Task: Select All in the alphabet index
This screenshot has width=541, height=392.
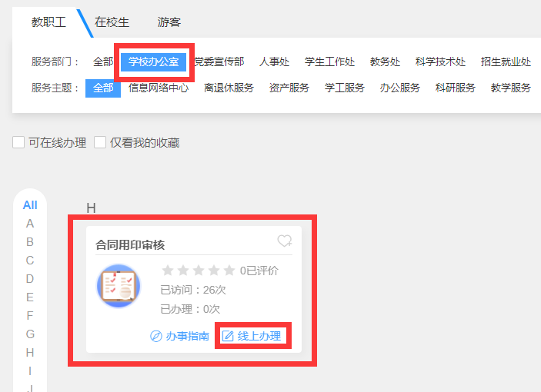Action: [30, 205]
